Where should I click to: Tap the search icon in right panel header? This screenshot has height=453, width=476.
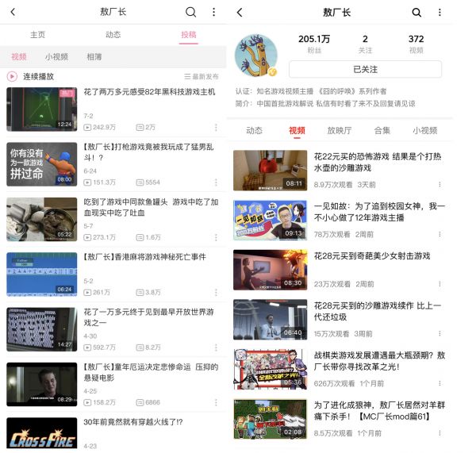[x=416, y=12]
